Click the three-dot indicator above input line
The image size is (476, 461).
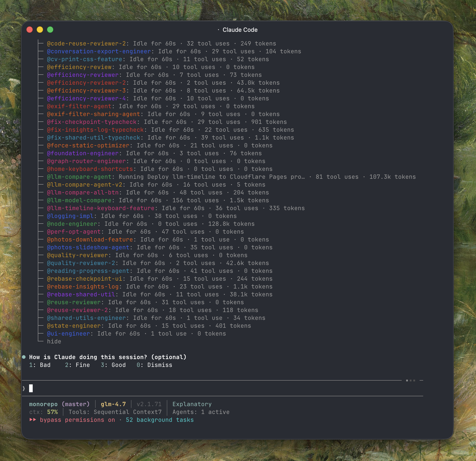click(x=410, y=380)
